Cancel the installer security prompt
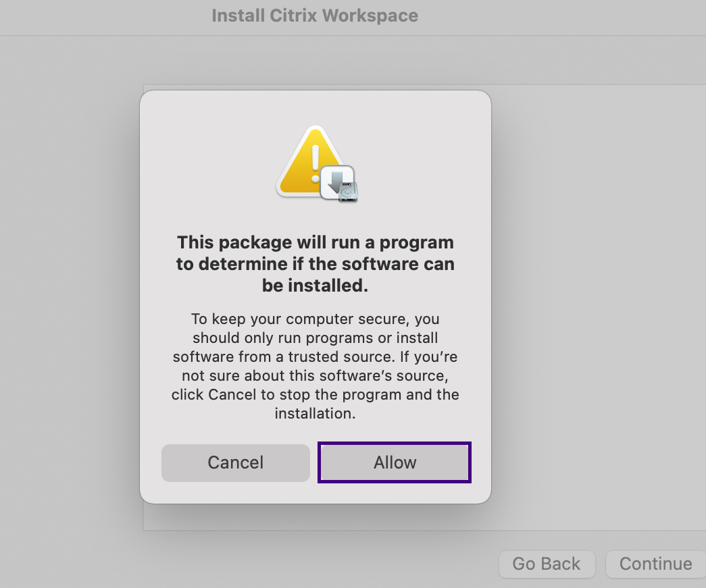Image resolution: width=706 pixels, height=588 pixels. coord(236,462)
